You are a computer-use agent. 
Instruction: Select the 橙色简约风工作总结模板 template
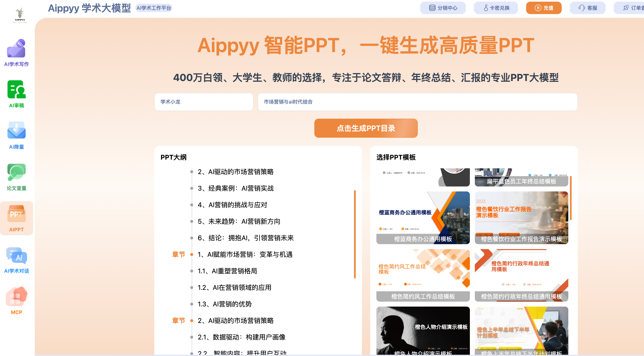pos(423,274)
